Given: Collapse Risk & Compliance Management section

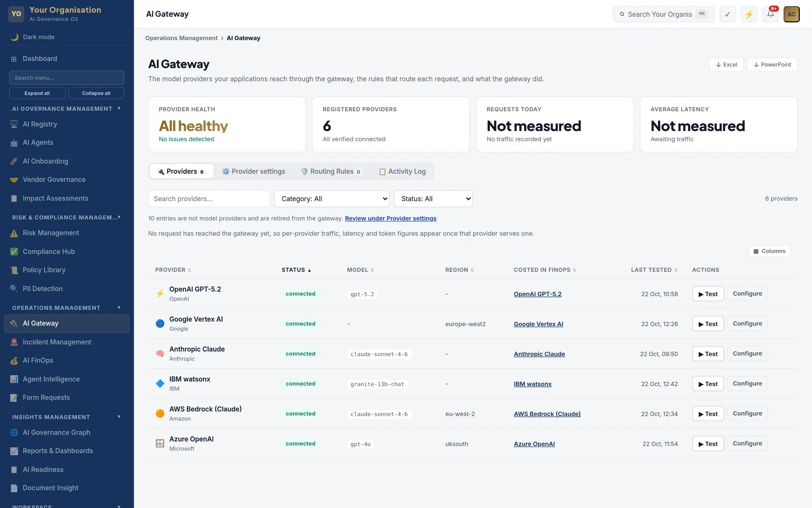Looking at the screenshot, I should point(67,217).
